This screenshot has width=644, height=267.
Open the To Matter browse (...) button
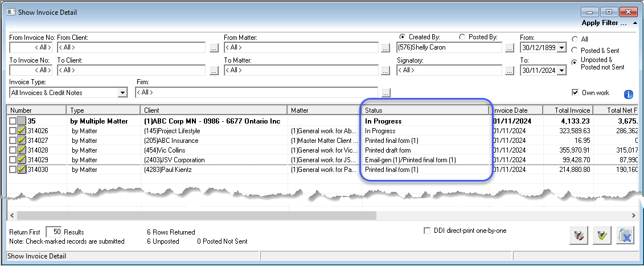[x=385, y=71]
